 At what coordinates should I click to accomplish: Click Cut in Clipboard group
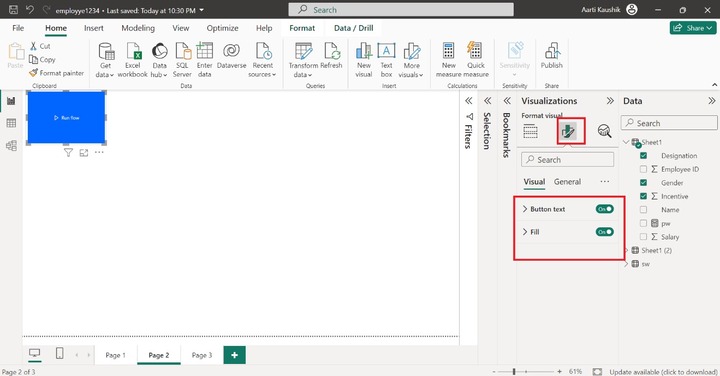click(40, 46)
